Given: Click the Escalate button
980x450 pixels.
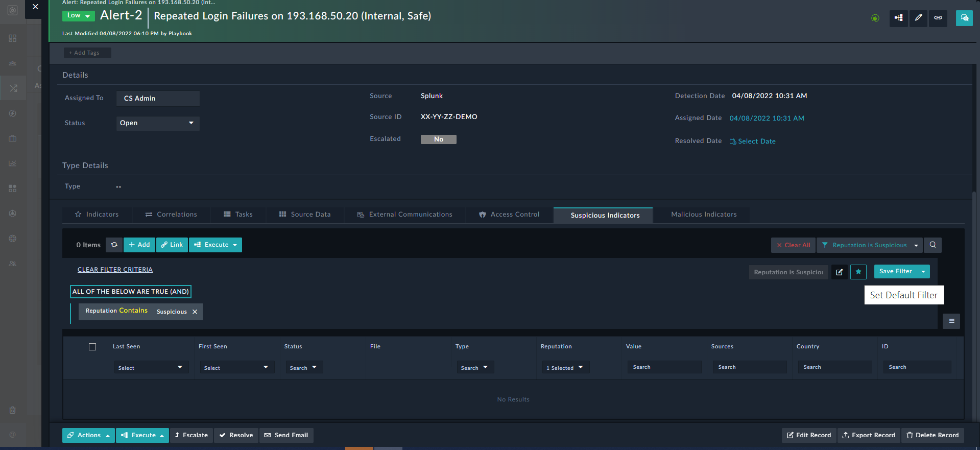Looking at the screenshot, I should [192, 435].
